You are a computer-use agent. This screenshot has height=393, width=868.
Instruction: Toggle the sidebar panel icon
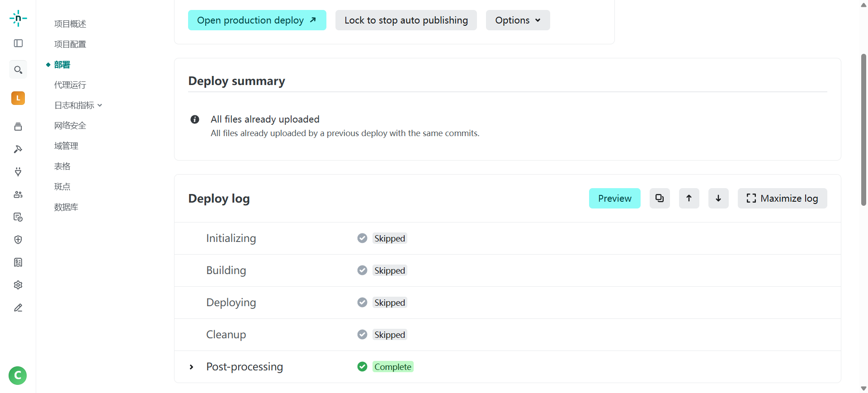point(18,43)
